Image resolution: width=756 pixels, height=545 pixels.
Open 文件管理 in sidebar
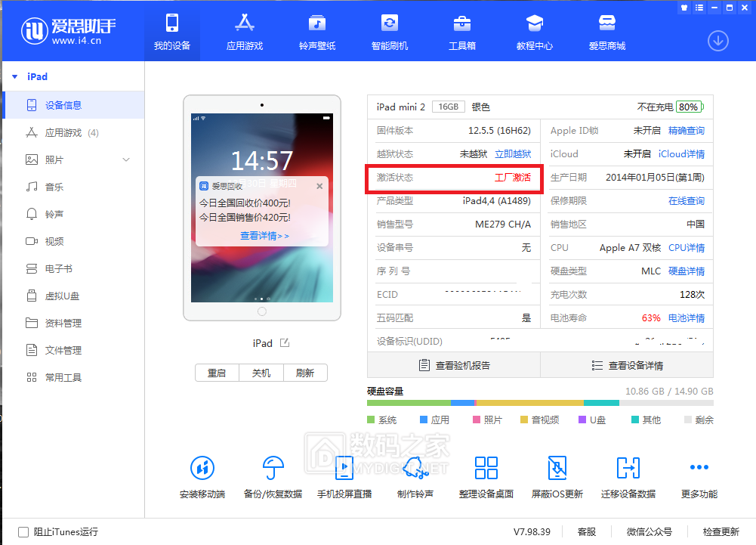point(73,350)
